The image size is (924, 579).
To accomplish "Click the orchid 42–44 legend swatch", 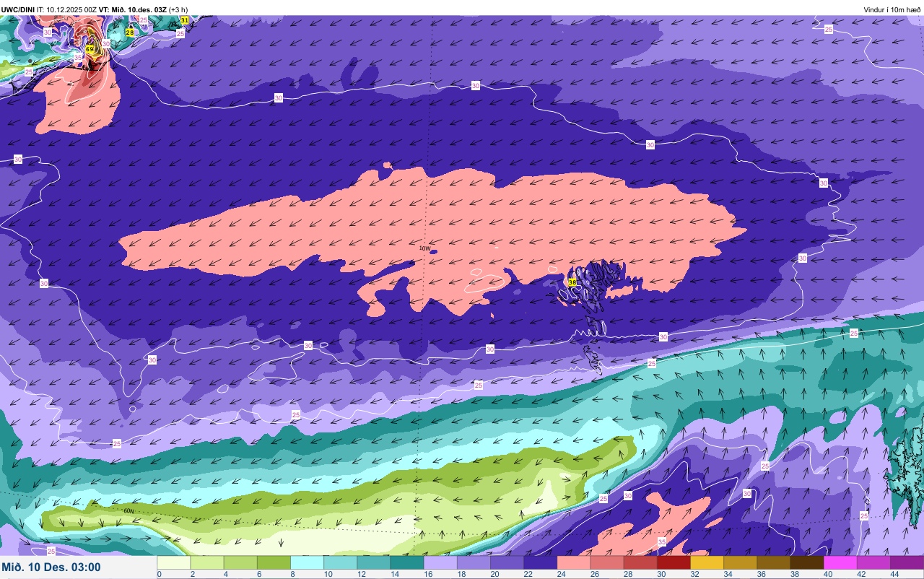I will tap(873, 562).
